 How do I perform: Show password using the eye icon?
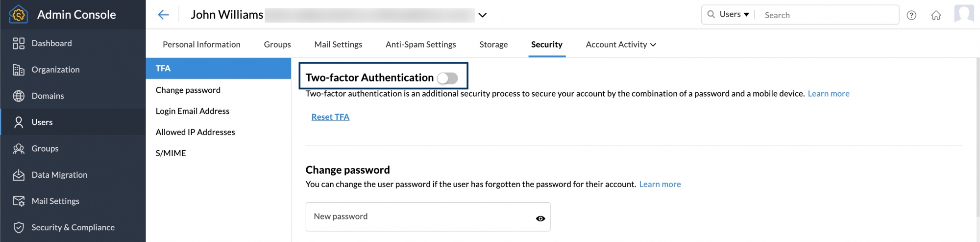(x=540, y=218)
